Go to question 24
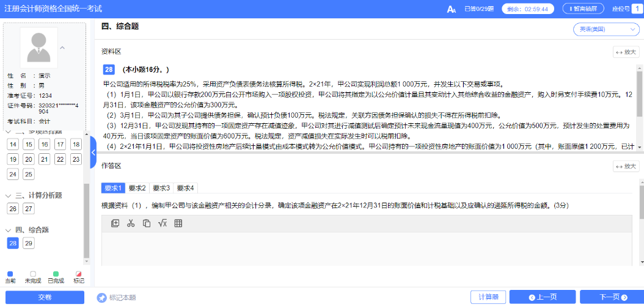 tap(13, 175)
